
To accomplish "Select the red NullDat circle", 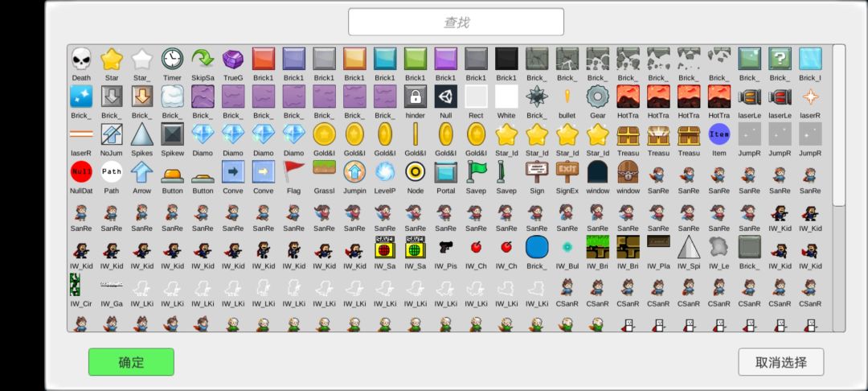I will point(81,171).
